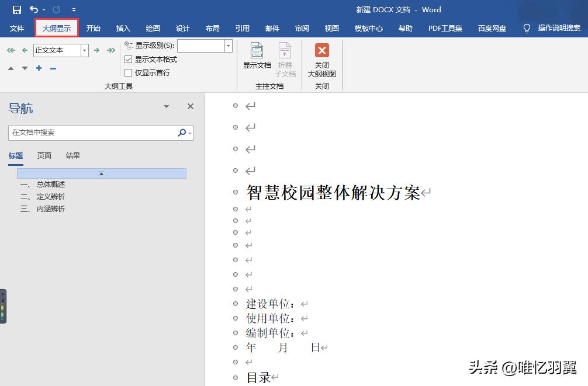This screenshot has height=386, width=588.
Task: Toggle the move down triangle control
Action: [x=24, y=68]
